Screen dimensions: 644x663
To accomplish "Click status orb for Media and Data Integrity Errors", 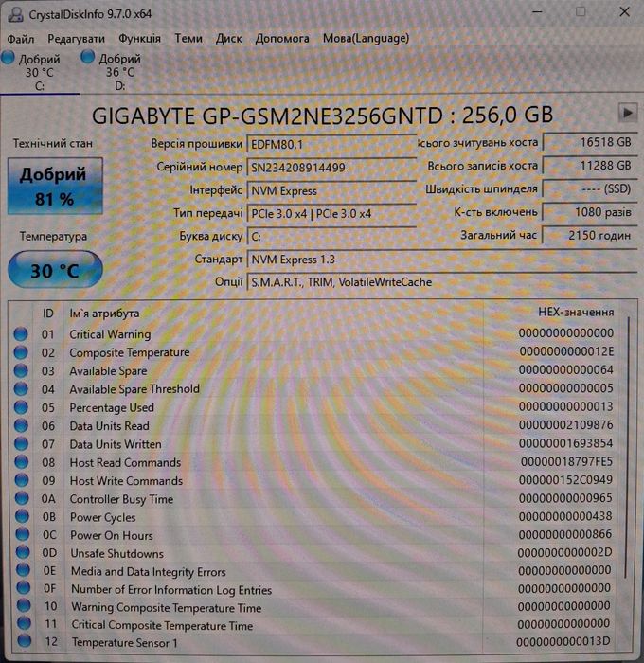I will click(x=23, y=570).
